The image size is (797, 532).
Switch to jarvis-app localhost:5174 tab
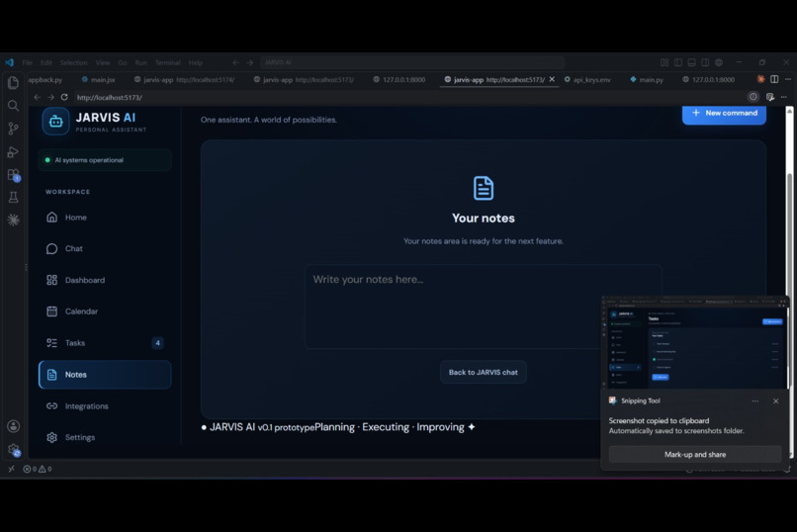coord(184,80)
